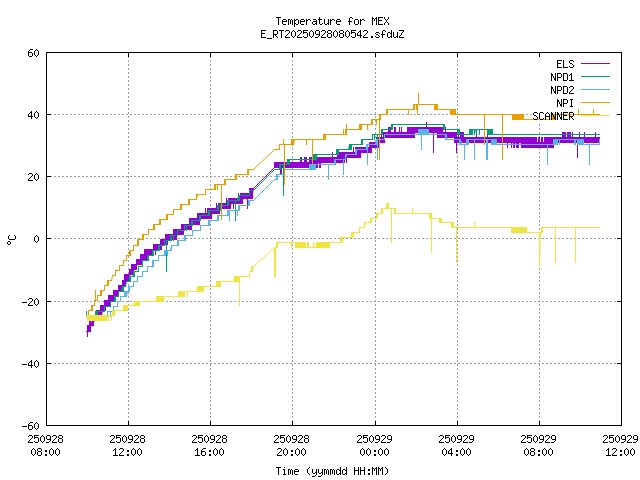Click the SCANNER legend label
The image size is (640, 480).
[553, 116]
